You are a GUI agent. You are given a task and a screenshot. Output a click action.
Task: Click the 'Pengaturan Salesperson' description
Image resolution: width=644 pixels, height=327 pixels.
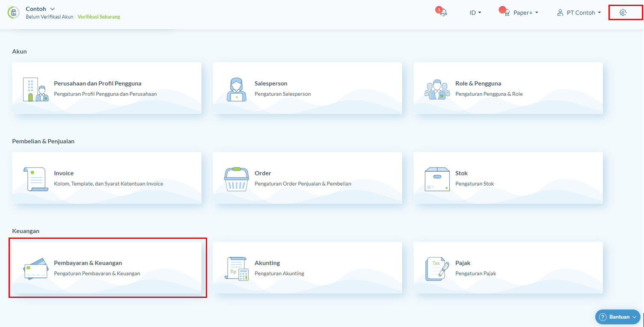(x=282, y=94)
